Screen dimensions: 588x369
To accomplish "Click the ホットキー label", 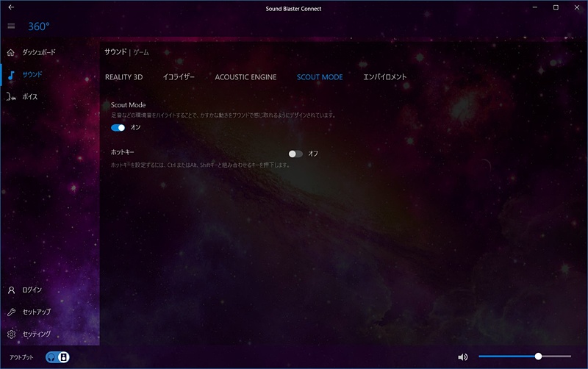I will [x=122, y=152].
